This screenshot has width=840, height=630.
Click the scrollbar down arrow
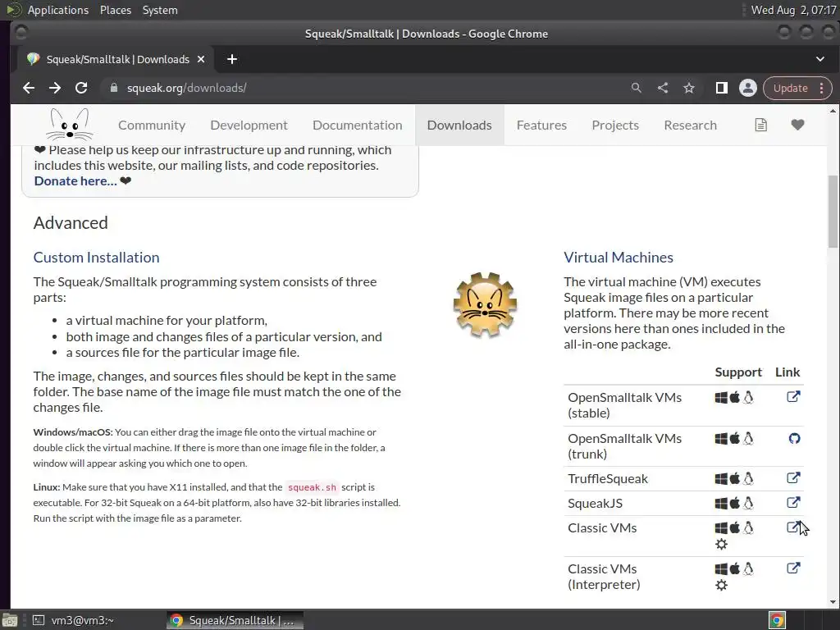pyautogui.click(x=833, y=601)
